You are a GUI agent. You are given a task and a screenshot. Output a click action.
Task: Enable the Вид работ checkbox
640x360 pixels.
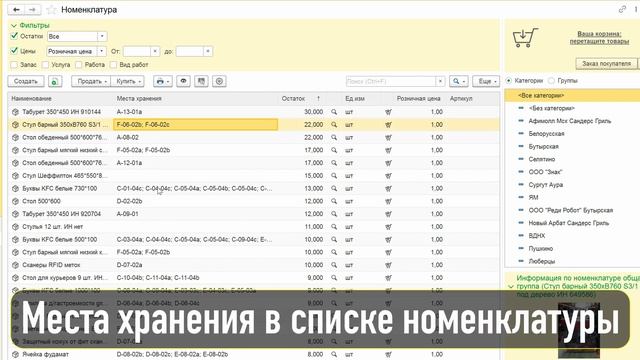pyautogui.click(x=113, y=65)
